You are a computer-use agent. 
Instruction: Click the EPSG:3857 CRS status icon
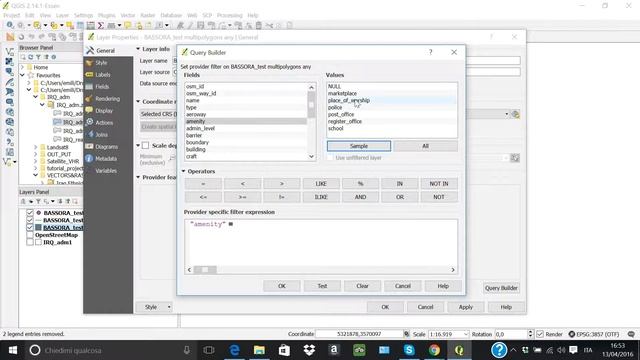(x=572, y=334)
